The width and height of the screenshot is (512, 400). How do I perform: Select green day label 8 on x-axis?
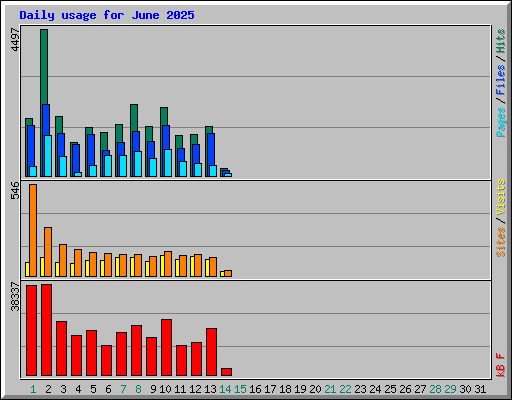[138, 389]
